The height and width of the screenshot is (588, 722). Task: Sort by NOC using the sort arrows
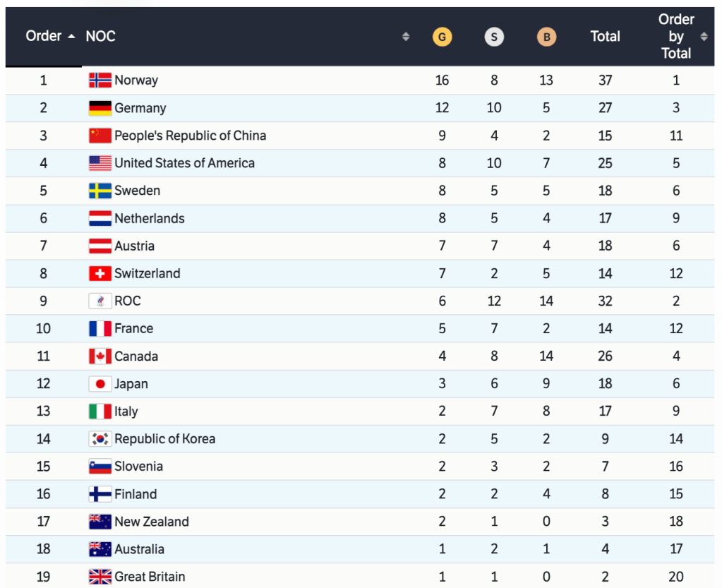point(406,37)
